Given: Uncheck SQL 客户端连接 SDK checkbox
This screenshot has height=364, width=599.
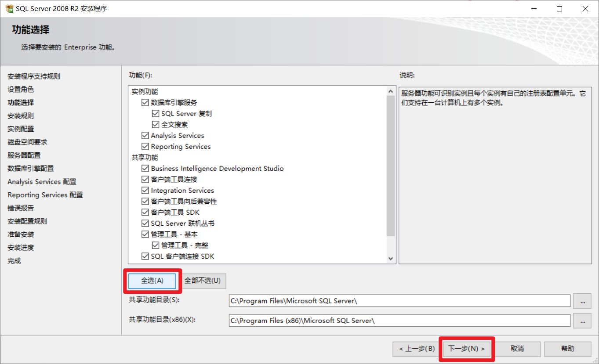Looking at the screenshot, I should click(145, 256).
